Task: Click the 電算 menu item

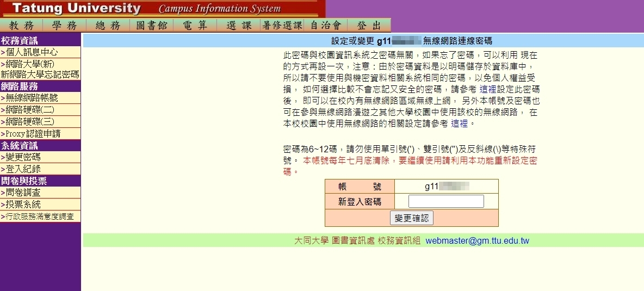Action: click(195, 25)
